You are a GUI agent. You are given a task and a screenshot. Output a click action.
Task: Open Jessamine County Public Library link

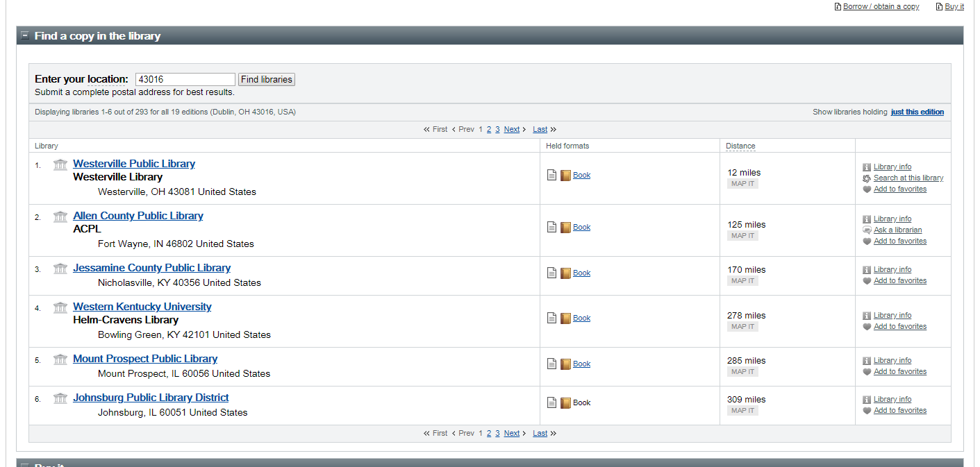[x=151, y=268]
